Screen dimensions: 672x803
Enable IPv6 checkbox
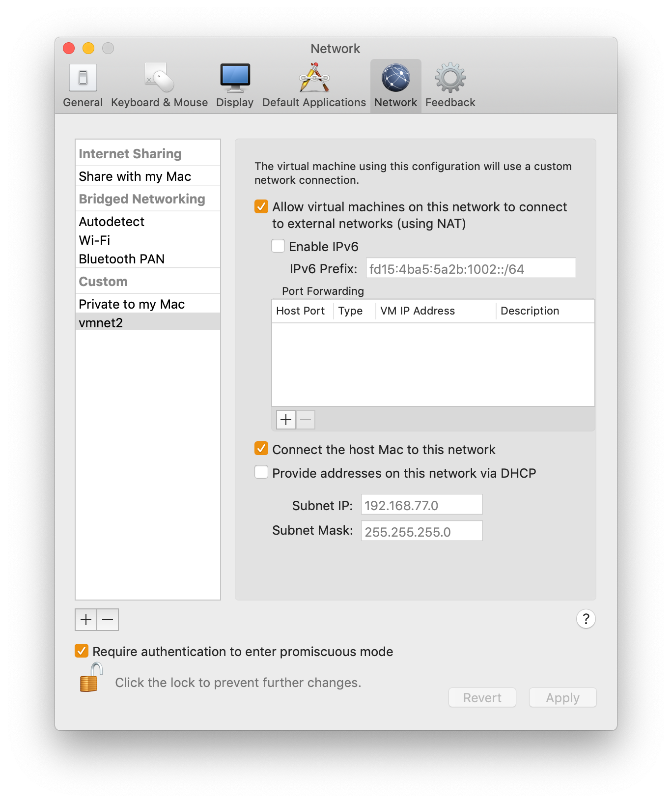[x=278, y=246]
